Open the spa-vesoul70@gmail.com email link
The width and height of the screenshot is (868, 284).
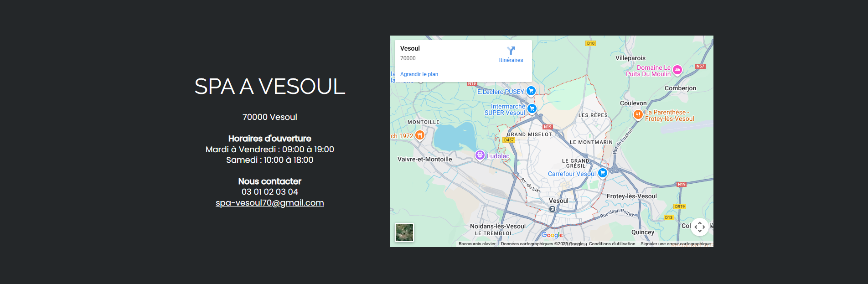tap(270, 203)
